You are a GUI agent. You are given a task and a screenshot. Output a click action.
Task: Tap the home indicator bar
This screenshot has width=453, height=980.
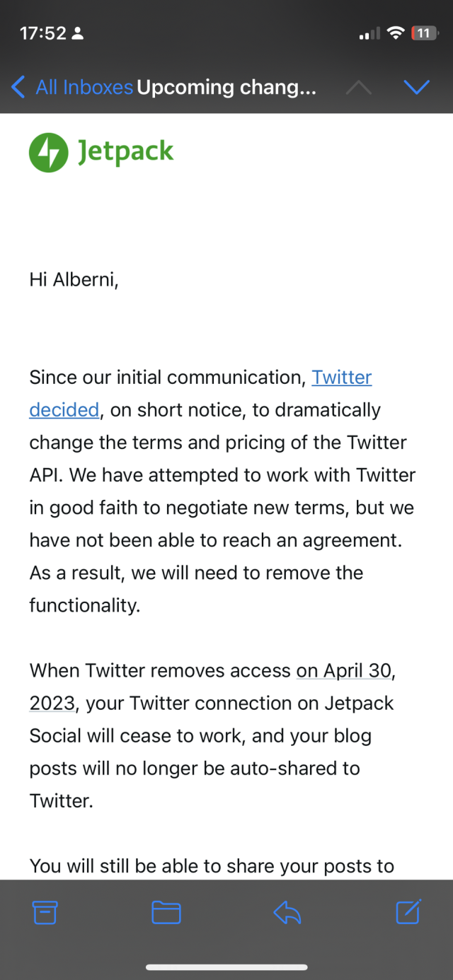226,967
